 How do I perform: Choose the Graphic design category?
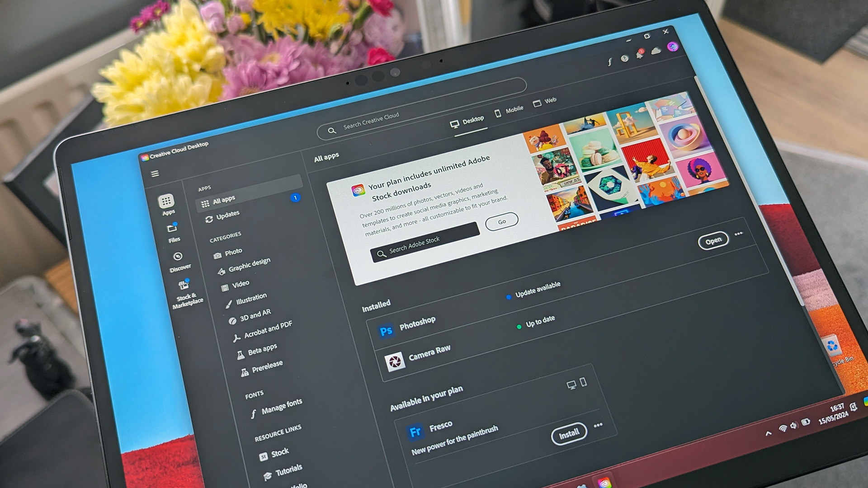244,266
